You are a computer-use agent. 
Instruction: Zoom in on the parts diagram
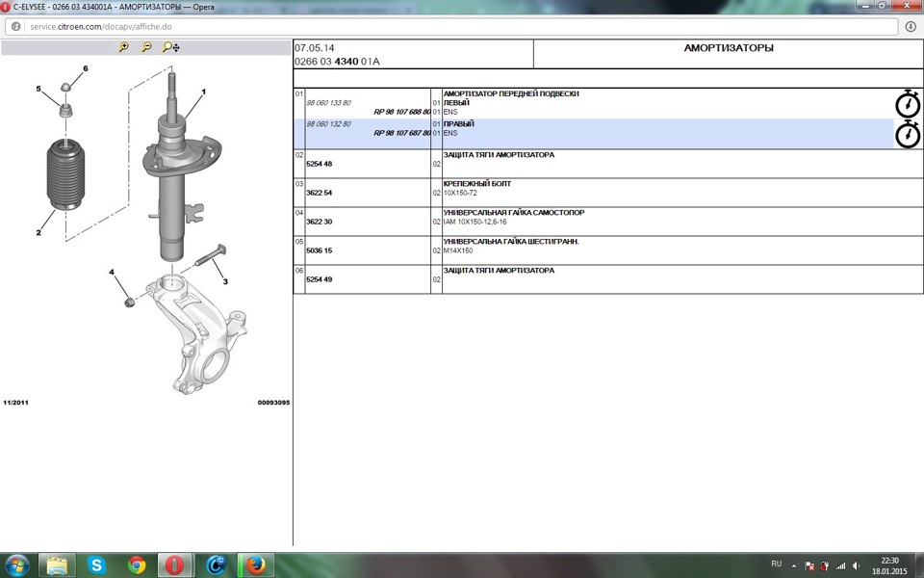tap(123, 47)
